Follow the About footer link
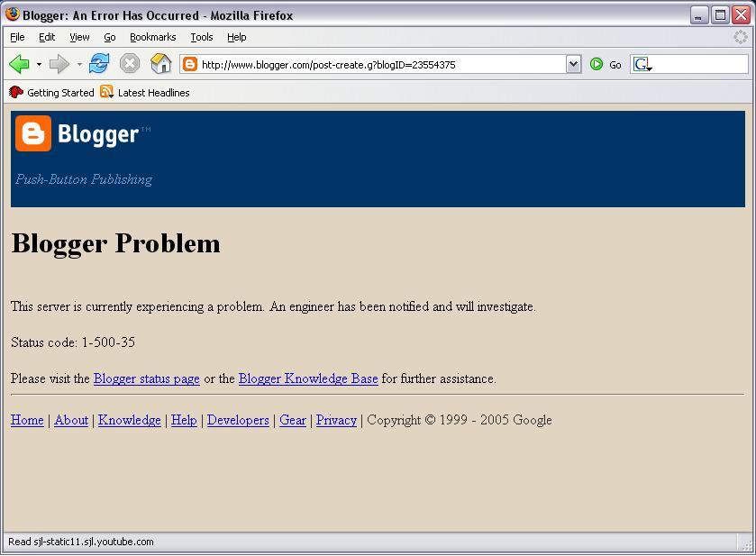This screenshot has height=556, width=756. pyautogui.click(x=71, y=420)
